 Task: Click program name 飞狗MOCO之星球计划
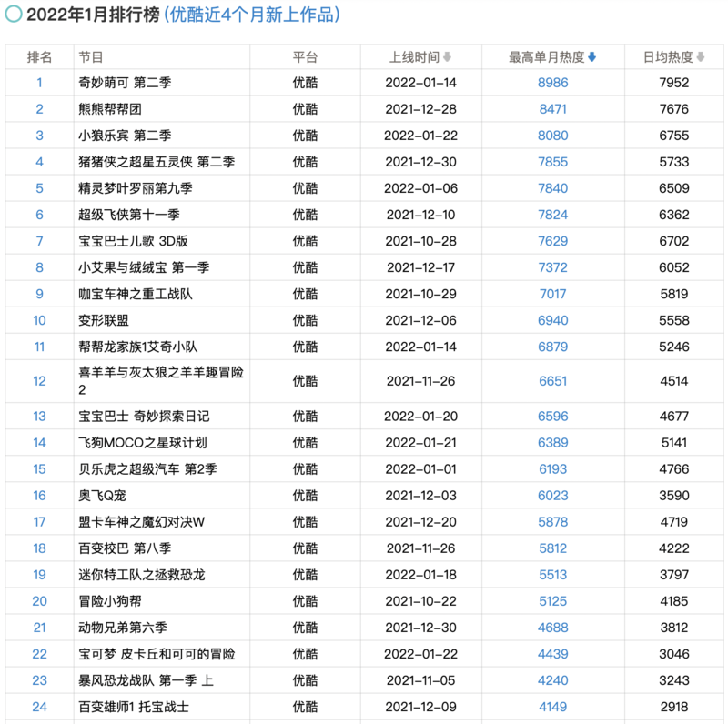pyautogui.click(x=143, y=443)
